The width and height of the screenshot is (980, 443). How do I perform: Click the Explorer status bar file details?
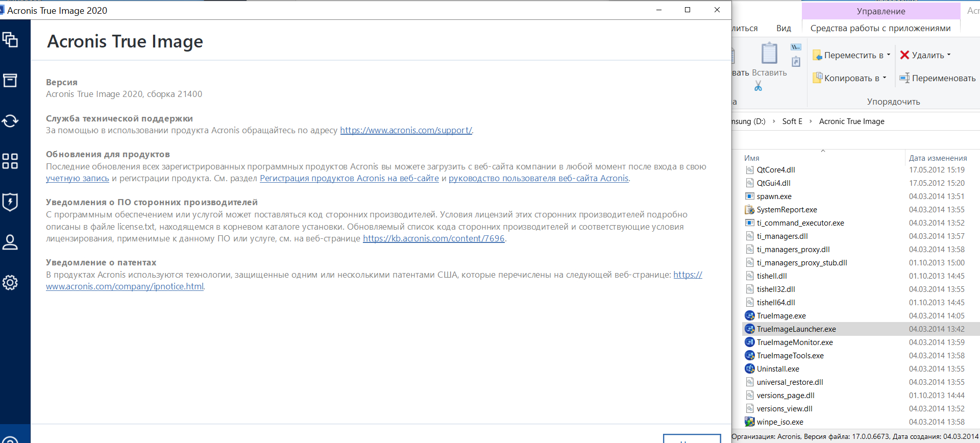click(x=855, y=436)
